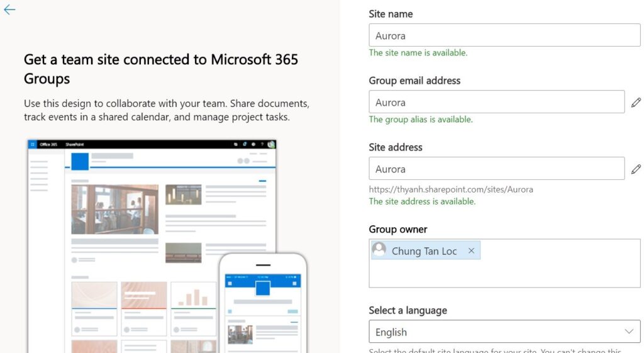Open the Select a language dropdown
The height and width of the screenshot is (353, 644).
504,332
